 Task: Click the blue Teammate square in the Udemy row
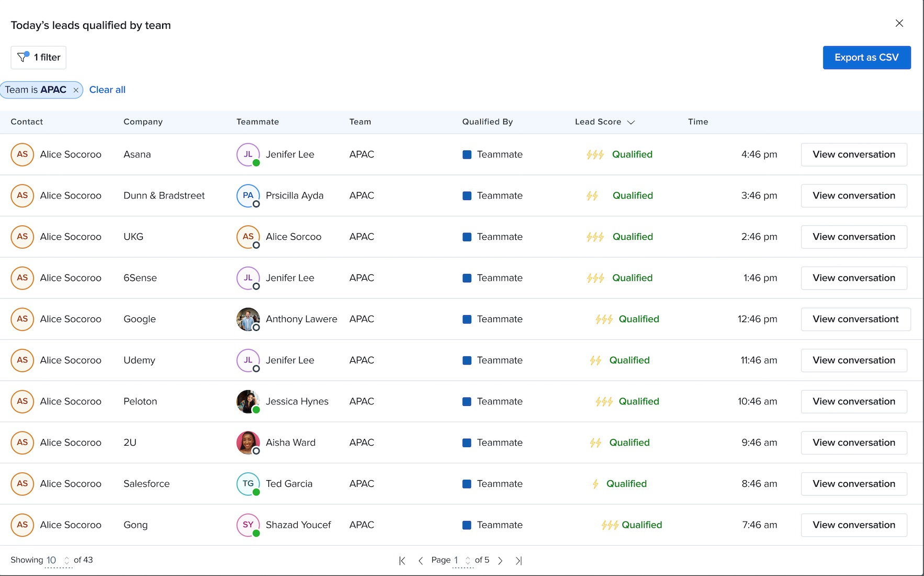click(467, 360)
